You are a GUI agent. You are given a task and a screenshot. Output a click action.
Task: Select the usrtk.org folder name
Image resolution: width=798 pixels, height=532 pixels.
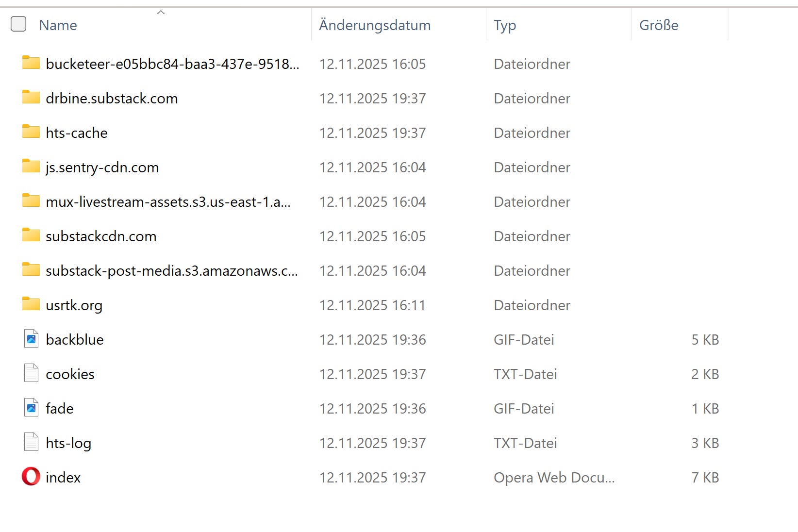tap(74, 306)
